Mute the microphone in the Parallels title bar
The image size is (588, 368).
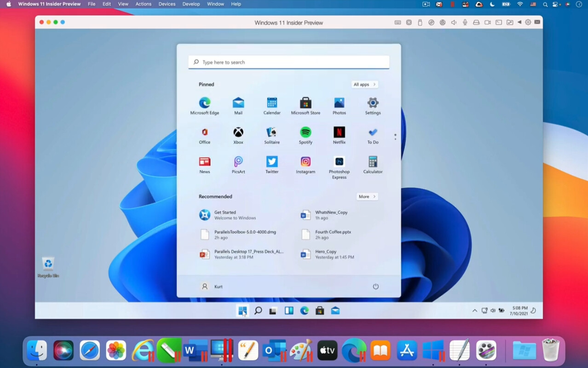(465, 22)
